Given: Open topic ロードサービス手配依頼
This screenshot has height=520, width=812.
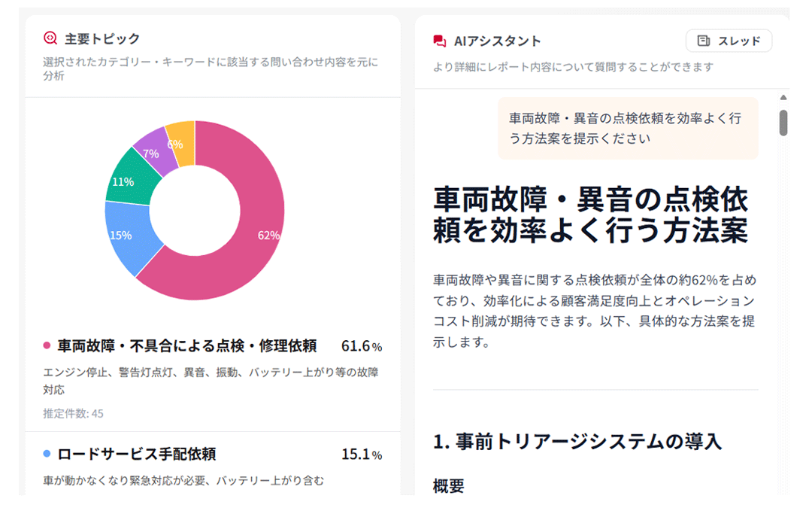Looking at the screenshot, I should (137, 455).
